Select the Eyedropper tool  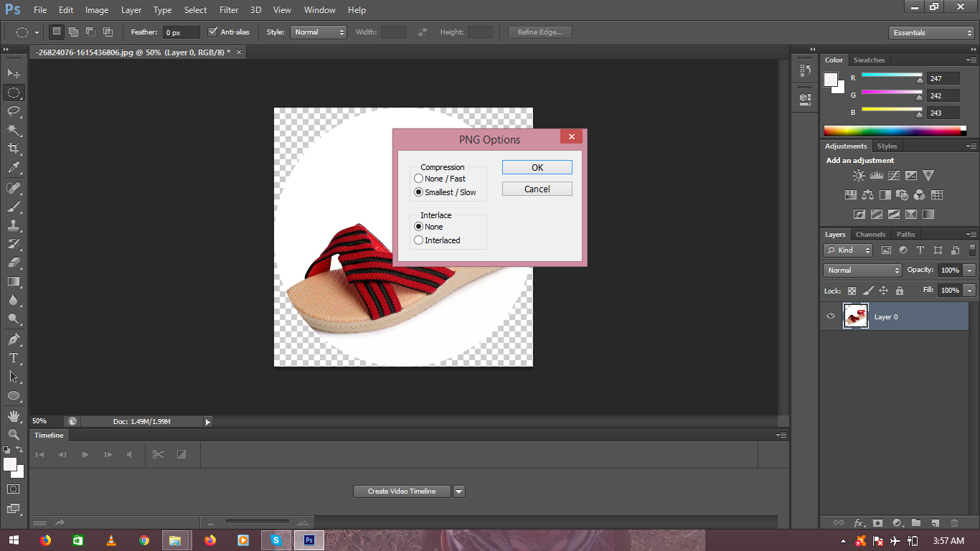click(14, 167)
